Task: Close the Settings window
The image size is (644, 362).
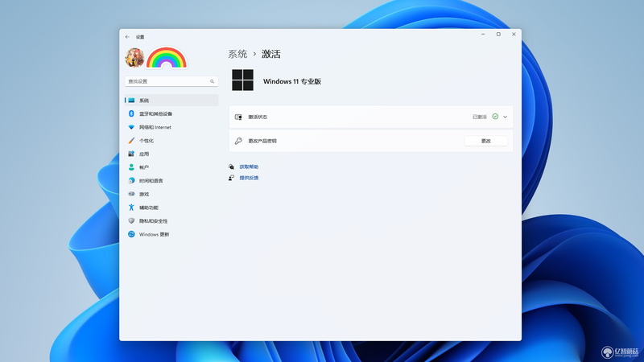Action: [x=514, y=35]
